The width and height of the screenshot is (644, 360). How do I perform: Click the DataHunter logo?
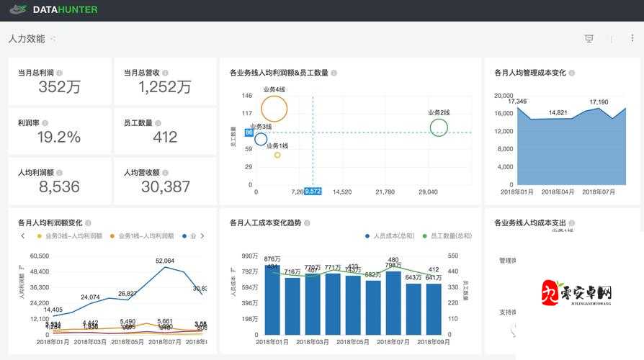pyautogui.click(x=55, y=10)
